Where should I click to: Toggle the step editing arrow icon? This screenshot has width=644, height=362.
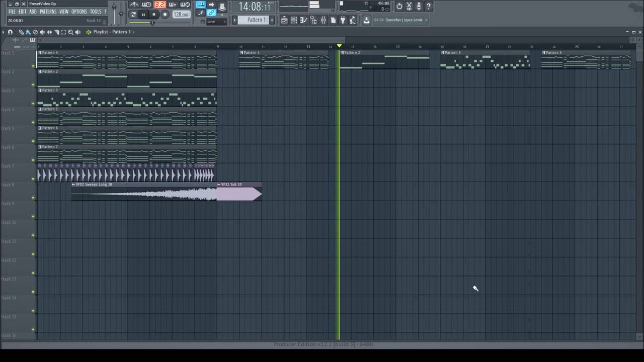coord(211,5)
